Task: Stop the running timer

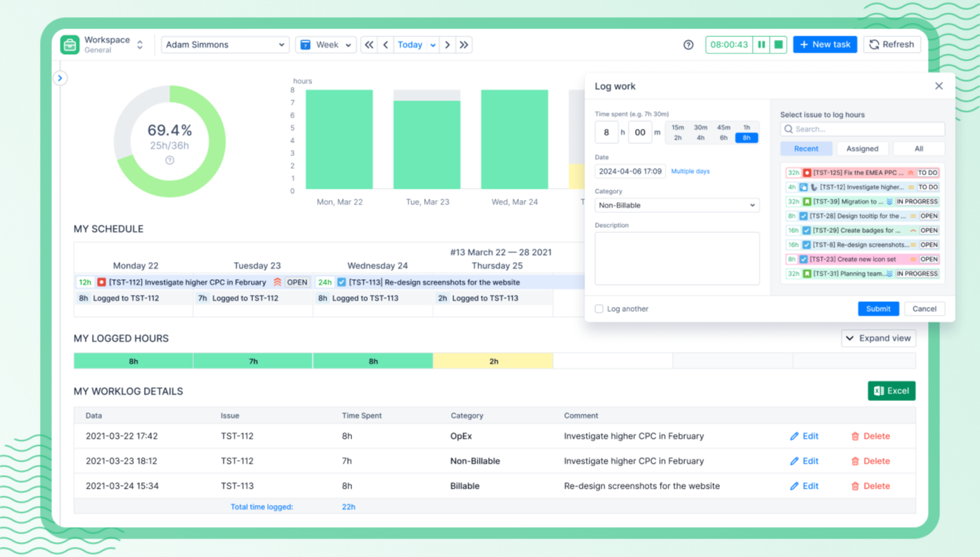Action: 778,45
